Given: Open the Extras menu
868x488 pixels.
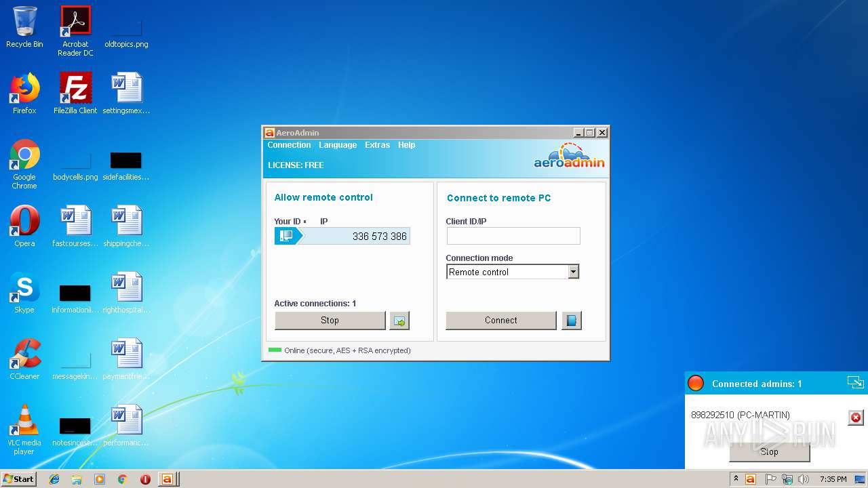Looking at the screenshot, I should tap(377, 145).
